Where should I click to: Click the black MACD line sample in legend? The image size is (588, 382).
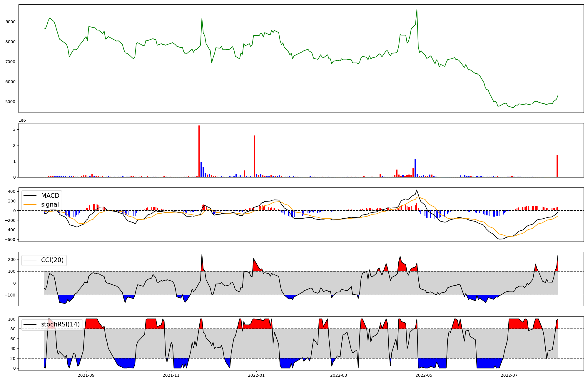(30, 196)
